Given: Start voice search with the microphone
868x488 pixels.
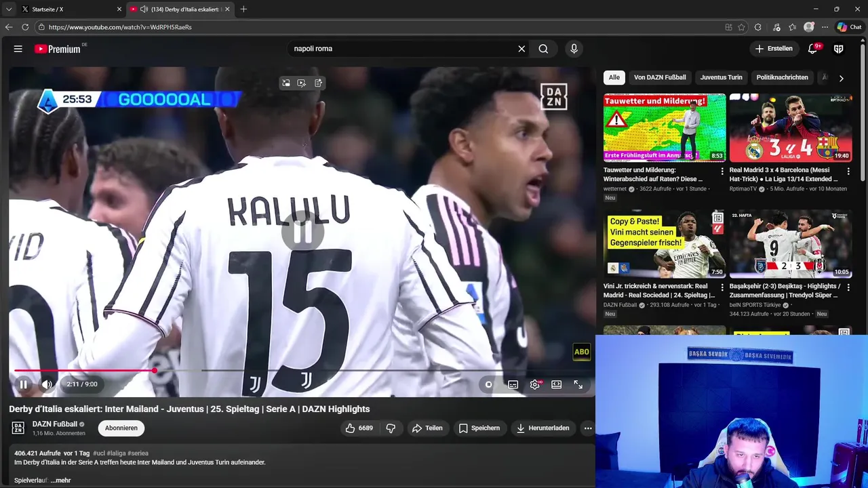Looking at the screenshot, I should (x=574, y=49).
